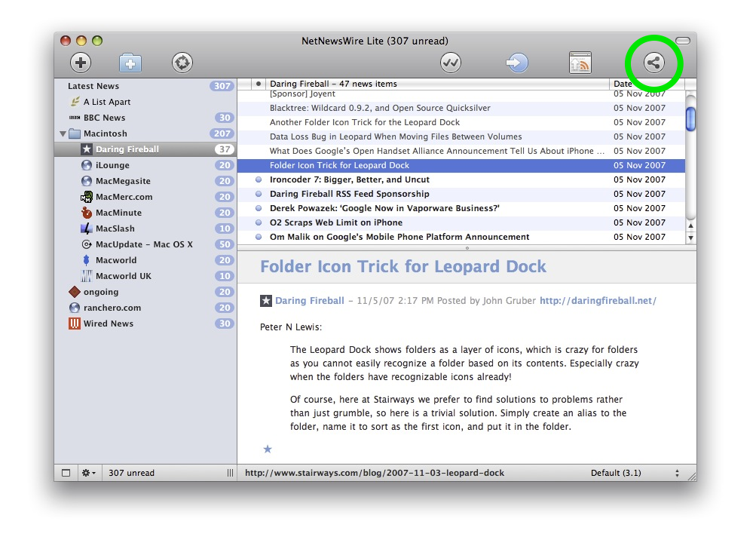The width and height of the screenshot is (756, 552).
Task: Open the gear action menu in status bar
Action: pos(88,473)
